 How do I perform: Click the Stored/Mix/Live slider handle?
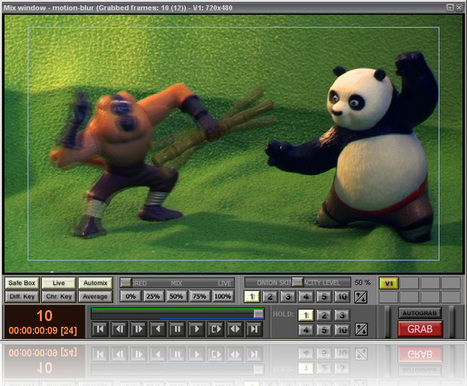point(126,282)
